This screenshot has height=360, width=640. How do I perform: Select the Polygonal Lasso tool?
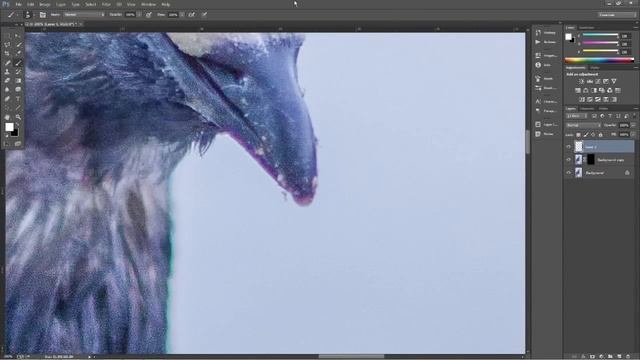[7, 44]
